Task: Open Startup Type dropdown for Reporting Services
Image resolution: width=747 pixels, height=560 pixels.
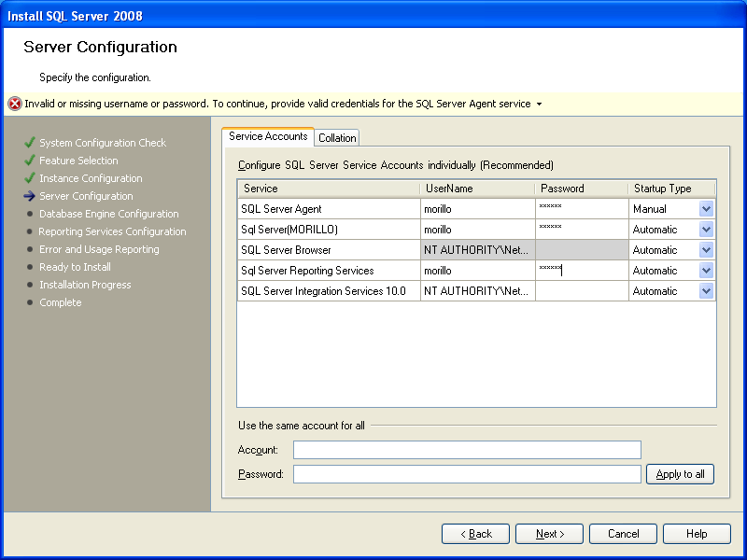Action: pyautogui.click(x=706, y=270)
